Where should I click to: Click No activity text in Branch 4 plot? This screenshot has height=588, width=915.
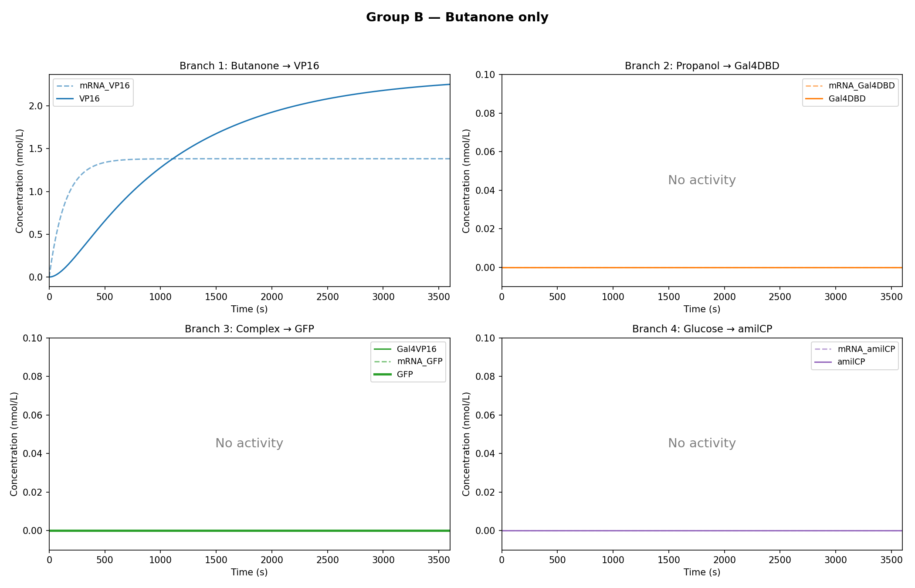pos(701,443)
